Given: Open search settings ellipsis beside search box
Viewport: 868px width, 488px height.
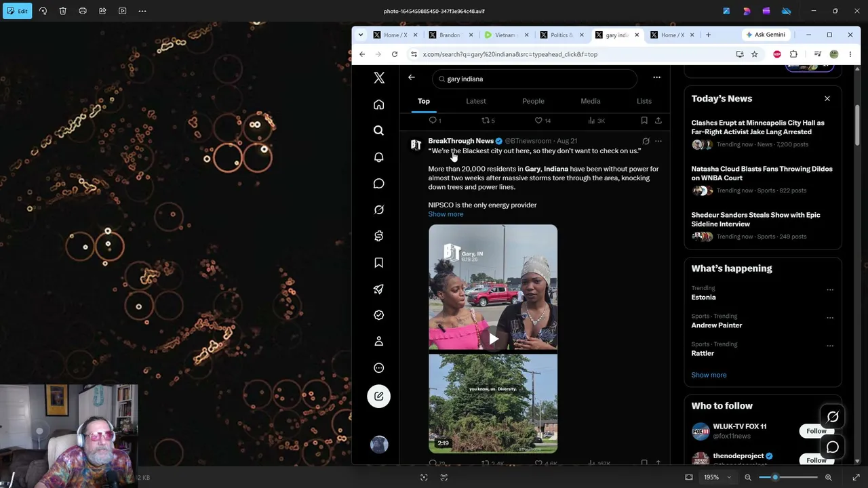Looking at the screenshot, I should [x=656, y=78].
